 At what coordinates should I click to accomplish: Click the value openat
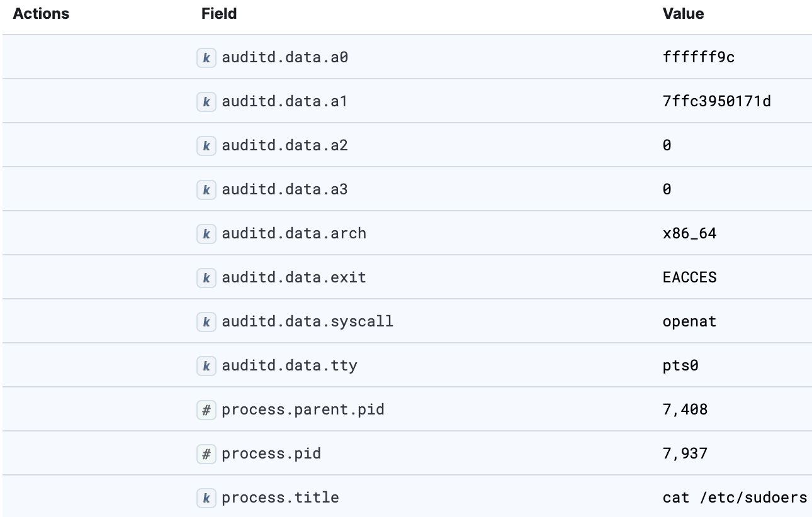690,321
